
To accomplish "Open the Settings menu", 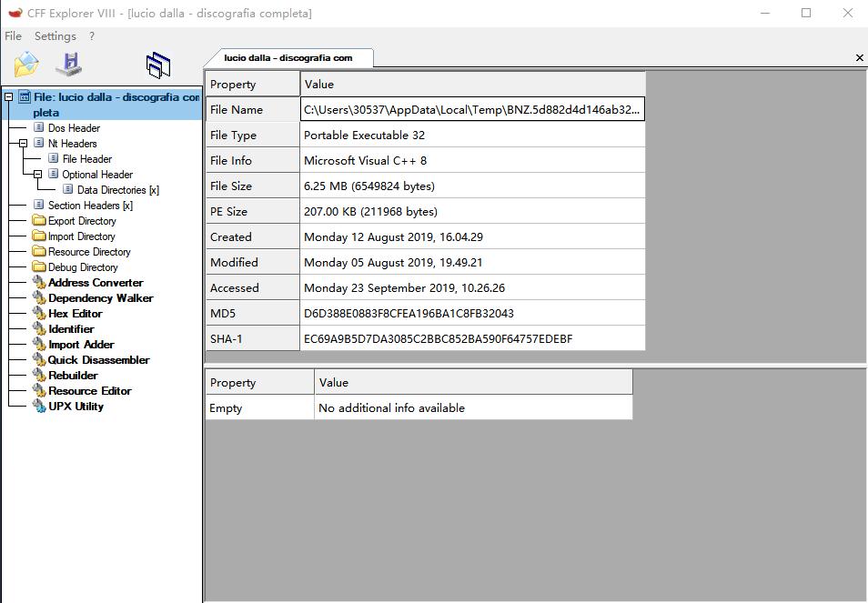I will point(54,35).
